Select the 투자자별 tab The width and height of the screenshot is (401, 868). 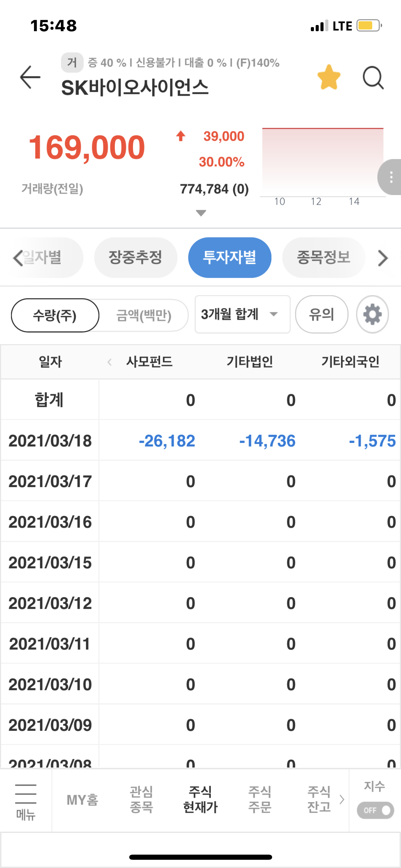coord(230,257)
